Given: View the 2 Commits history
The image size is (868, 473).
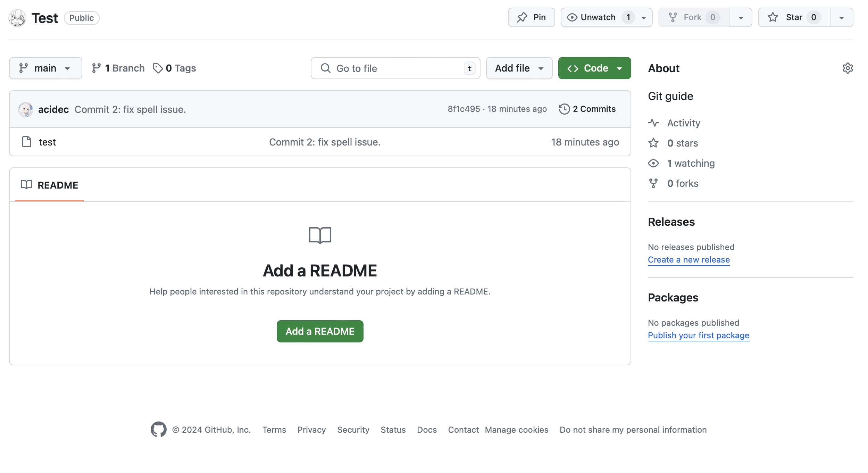Looking at the screenshot, I should (587, 109).
